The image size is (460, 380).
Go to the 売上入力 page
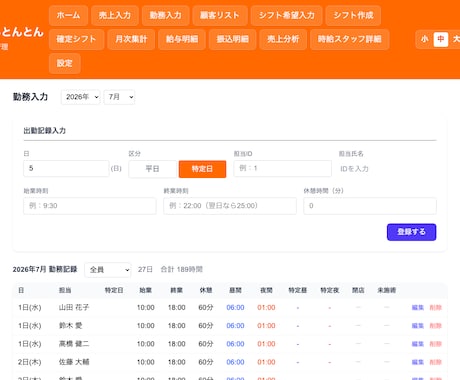(115, 15)
